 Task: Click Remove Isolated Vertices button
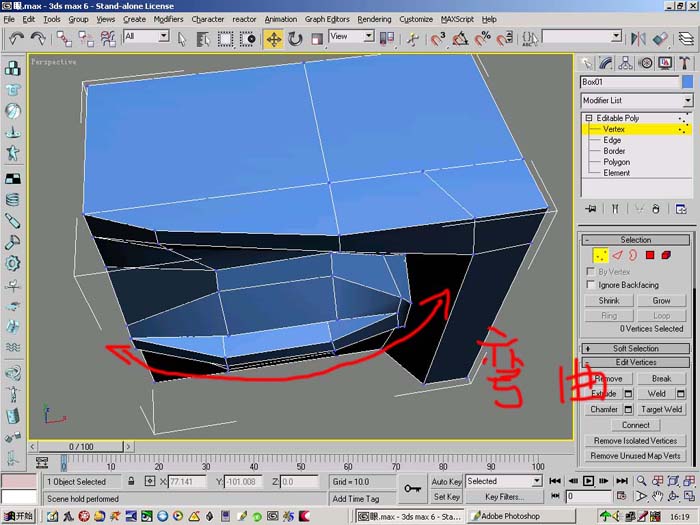coord(635,441)
